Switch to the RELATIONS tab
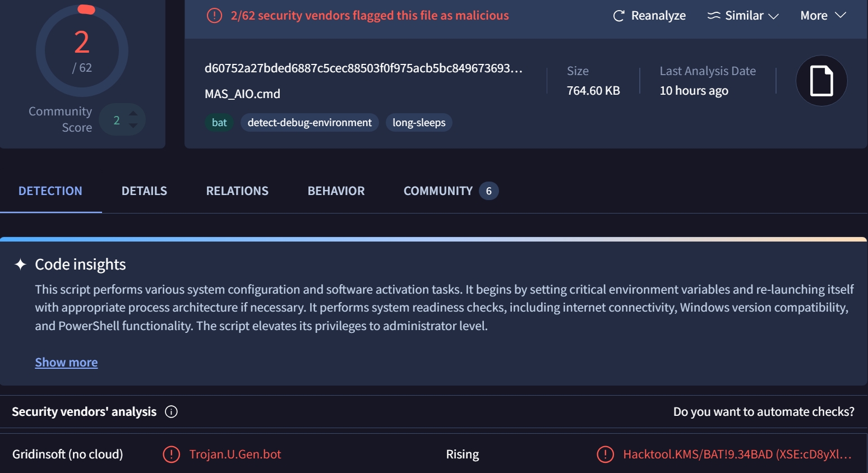The width and height of the screenshot is (868, 473). pyautogui.click(x=237, y=191)
